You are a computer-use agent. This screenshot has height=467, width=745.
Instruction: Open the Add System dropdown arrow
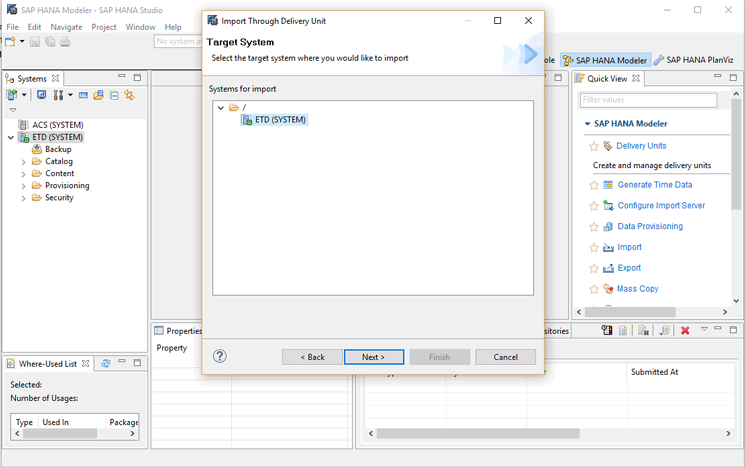pyautogui.click(x=24, y=95)
